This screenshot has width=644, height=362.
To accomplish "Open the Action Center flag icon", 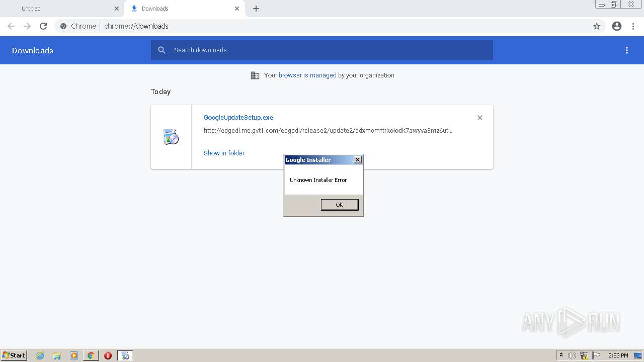I will [596, 355].
